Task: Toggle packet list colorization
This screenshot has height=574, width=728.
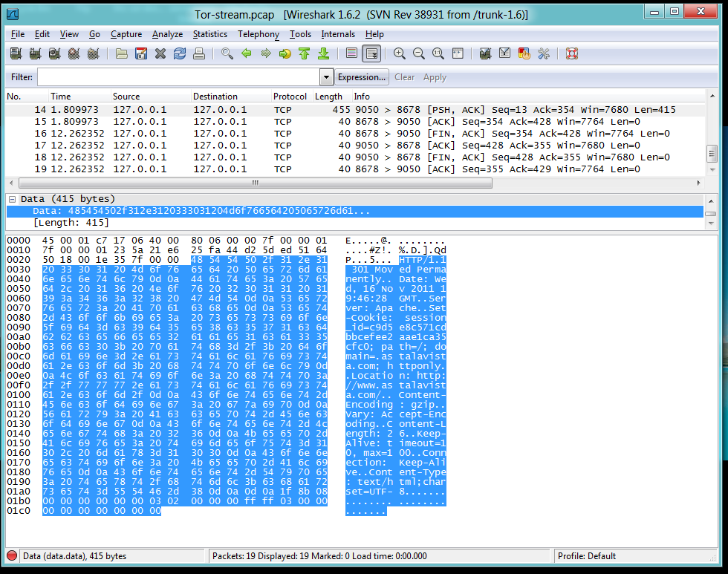Action: tap(352, 53)
